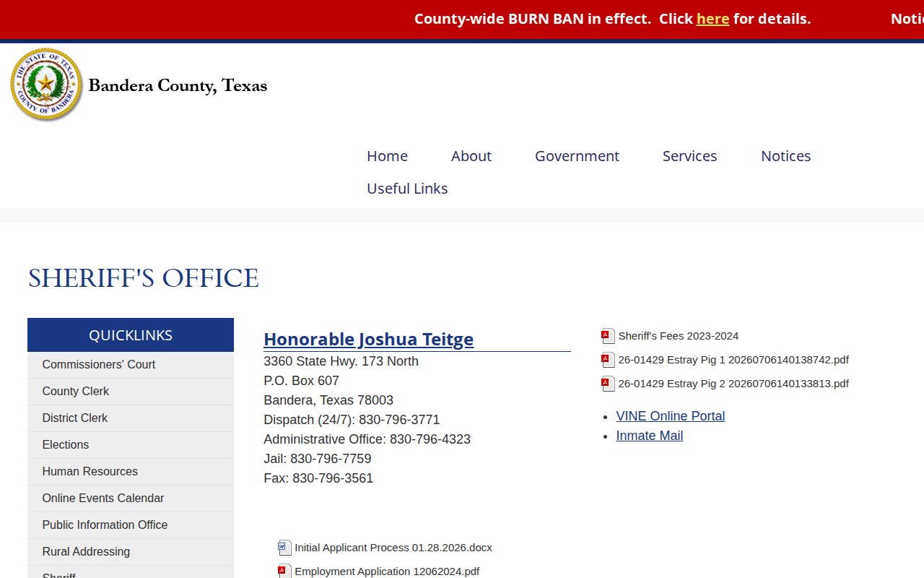This screenshot has width=924, height=578.
Task: Click the Dispatch (24/7): 830-796-3771 line
Action: pos(352,420)
